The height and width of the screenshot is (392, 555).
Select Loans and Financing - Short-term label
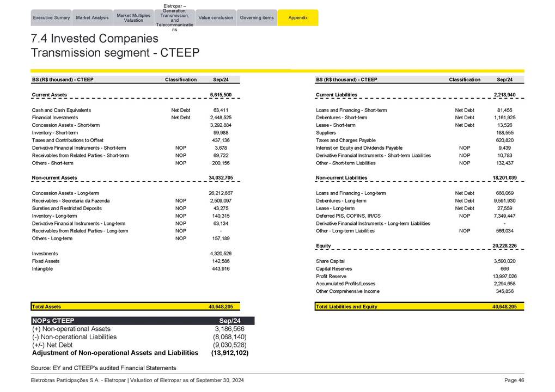pos(351,111)
